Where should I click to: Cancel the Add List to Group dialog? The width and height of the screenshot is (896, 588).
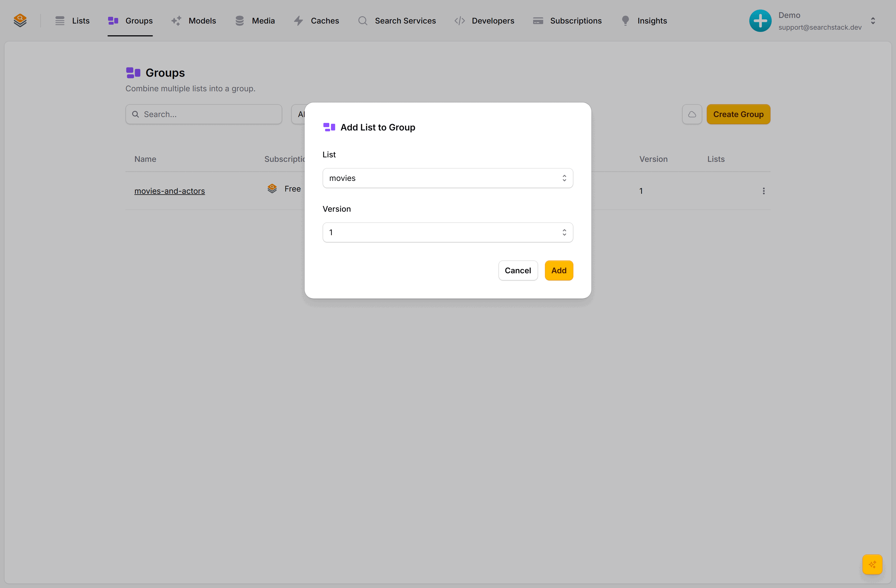[518, 270]
